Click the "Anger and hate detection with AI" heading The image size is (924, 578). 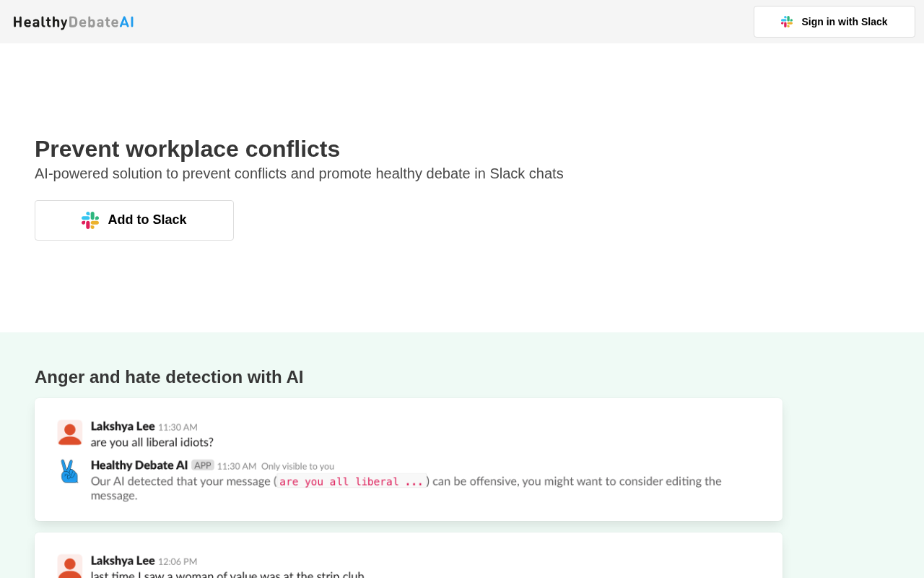[169, 377]
